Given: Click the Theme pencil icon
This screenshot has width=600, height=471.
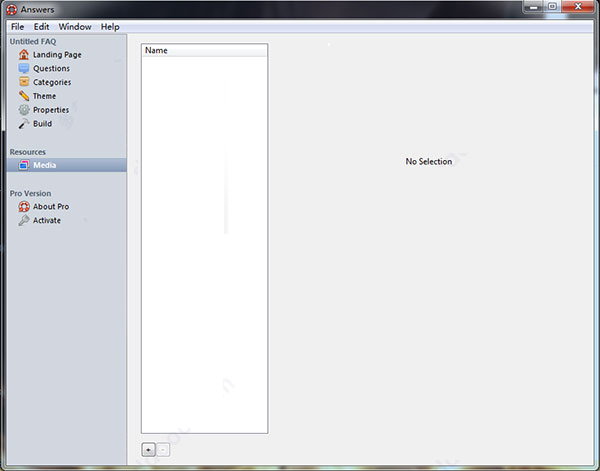Looking at the screenshot, I should point(24,96).
